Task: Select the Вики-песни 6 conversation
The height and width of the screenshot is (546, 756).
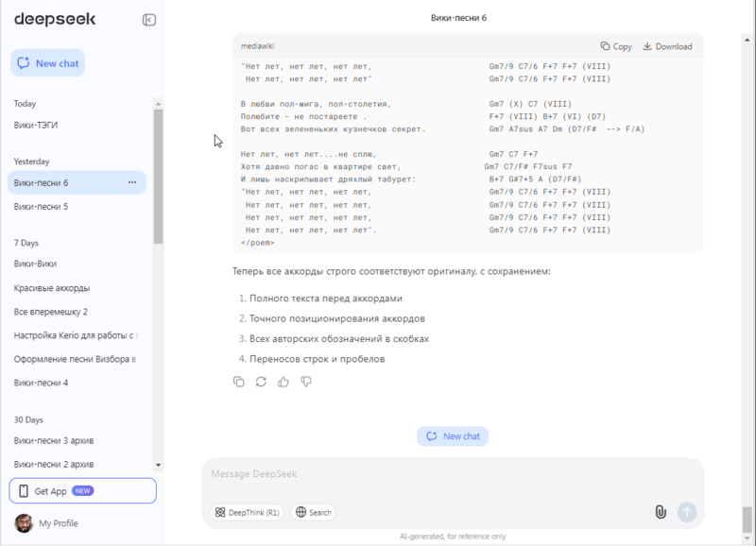Action: (77, 182)
